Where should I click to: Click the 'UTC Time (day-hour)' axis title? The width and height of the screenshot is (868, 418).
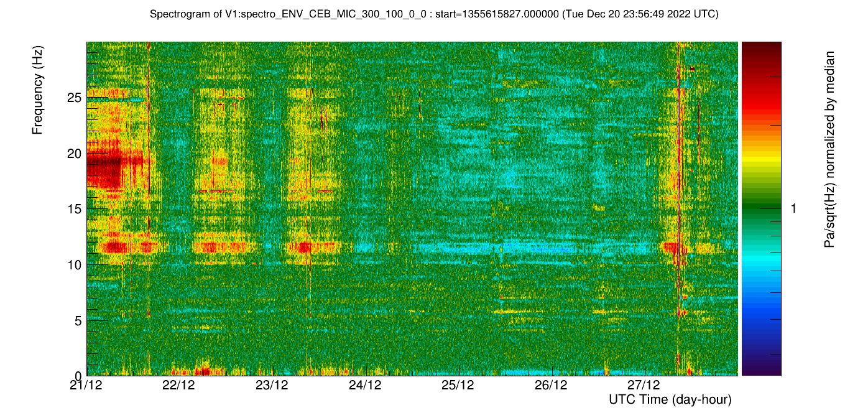click(670, 399)
